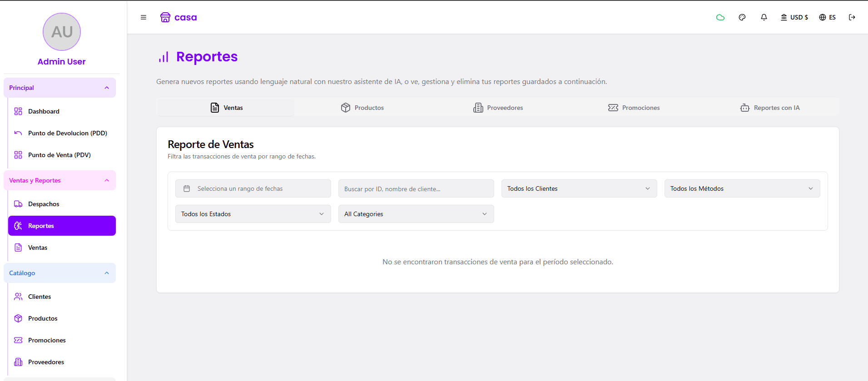
Task: Open the Todos los Estados dropdown
Action: (253, 214)
